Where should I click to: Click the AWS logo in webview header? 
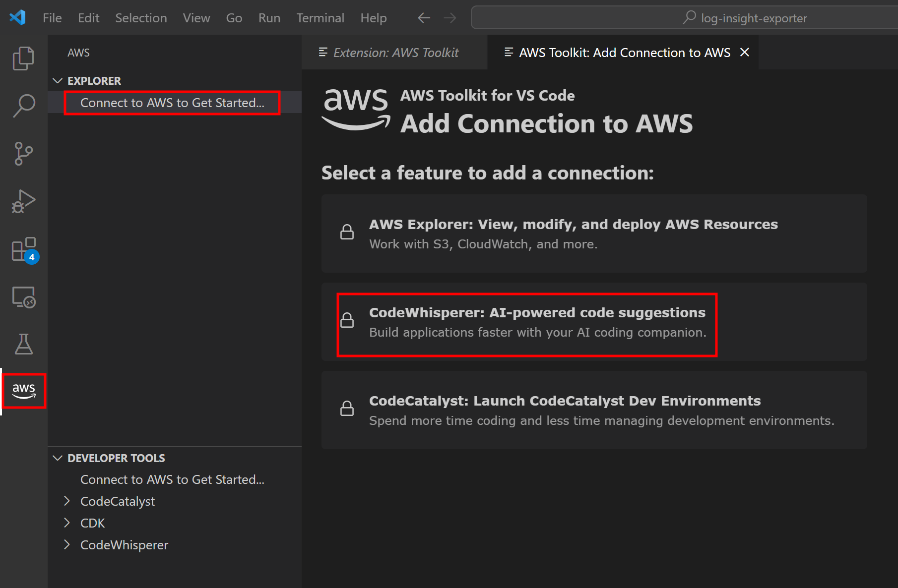(356, 110)
